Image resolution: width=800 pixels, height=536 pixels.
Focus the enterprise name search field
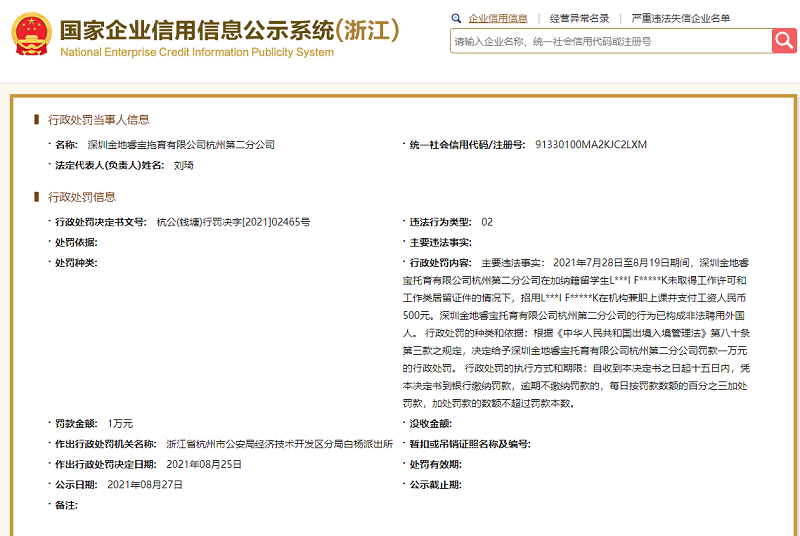point(611,41)
